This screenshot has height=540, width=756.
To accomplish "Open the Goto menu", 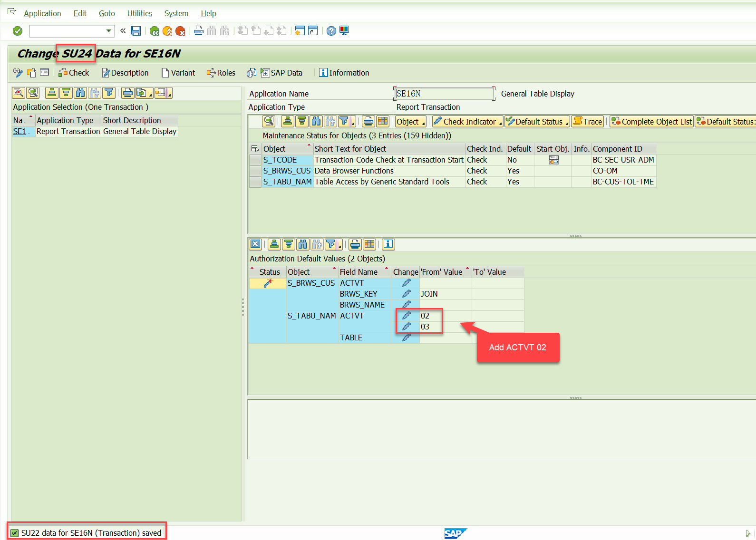I will pyautogui.click(x=107, y=13).
